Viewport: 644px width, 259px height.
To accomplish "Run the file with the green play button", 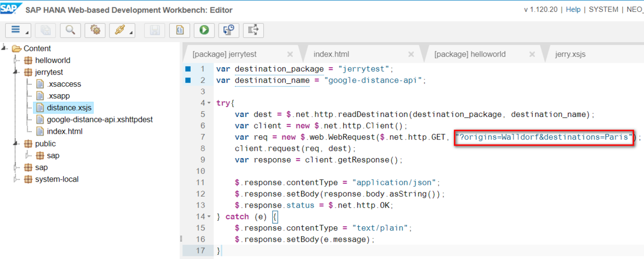I will (204, 30).
